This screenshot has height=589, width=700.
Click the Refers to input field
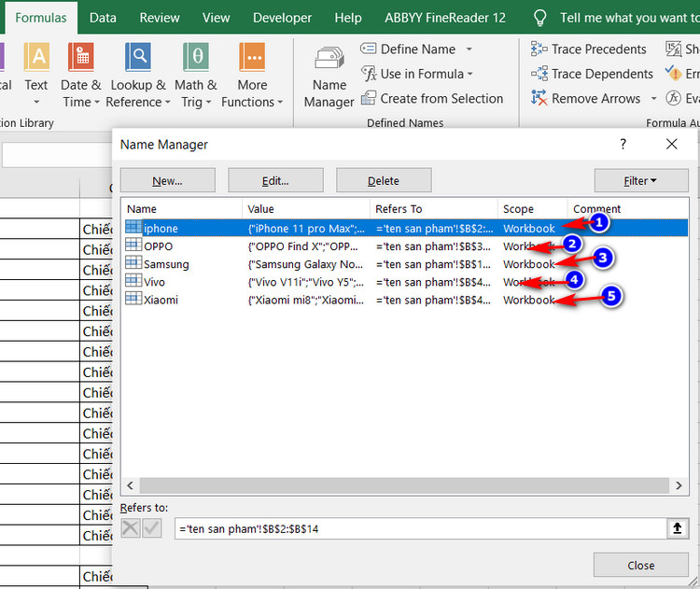tap(421, 528)
